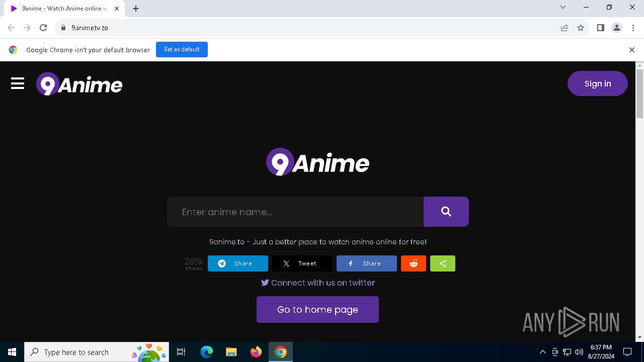Go to home page button
The height and width of the screenshot is (362, 644).
pos(317,309)
